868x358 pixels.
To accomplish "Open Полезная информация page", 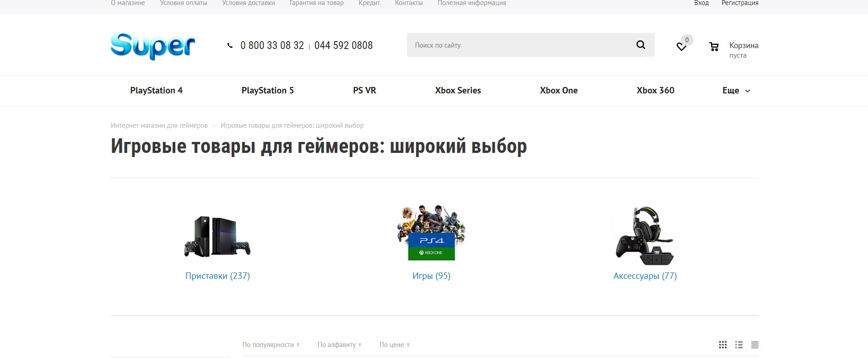I will click(x=472, y=3).
